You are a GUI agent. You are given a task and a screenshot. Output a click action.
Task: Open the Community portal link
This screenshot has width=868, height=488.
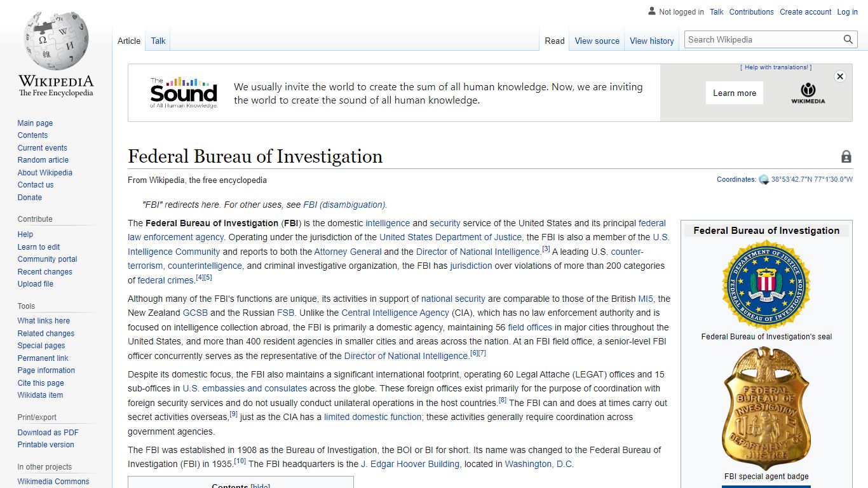pos(47,259)
